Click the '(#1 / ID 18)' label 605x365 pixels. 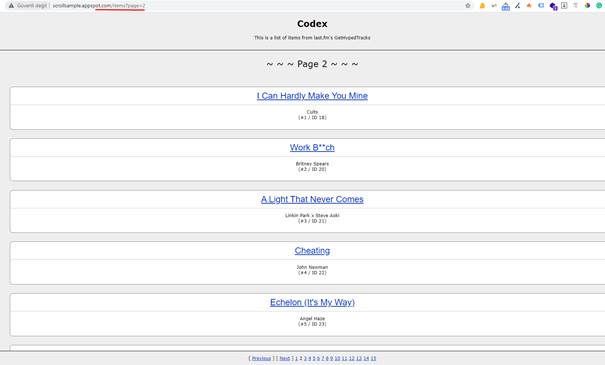312,118
